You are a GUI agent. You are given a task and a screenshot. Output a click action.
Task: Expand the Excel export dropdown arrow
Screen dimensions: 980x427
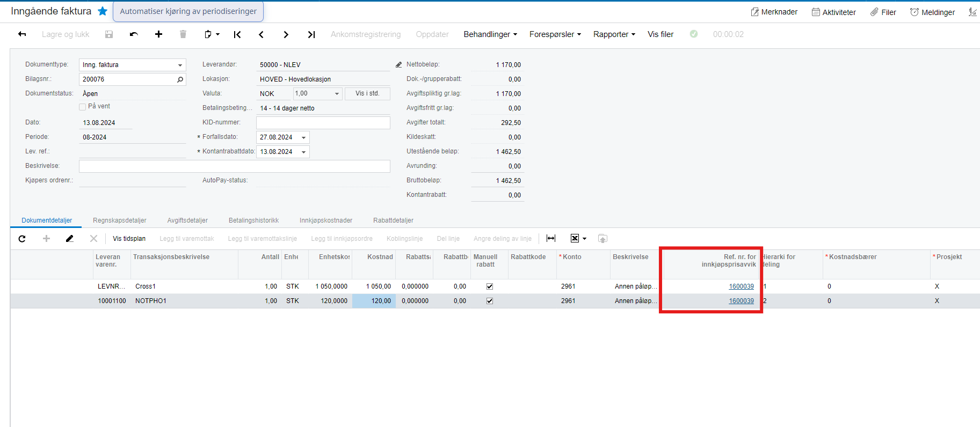pyautogui.click(x=585, y=239)
